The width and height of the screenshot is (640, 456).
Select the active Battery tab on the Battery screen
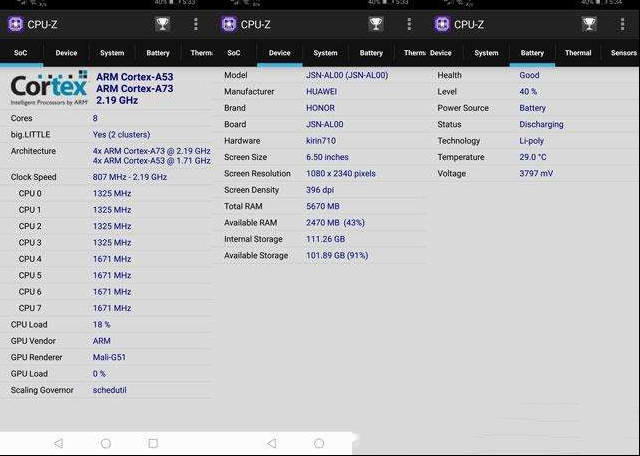[532, 53]
